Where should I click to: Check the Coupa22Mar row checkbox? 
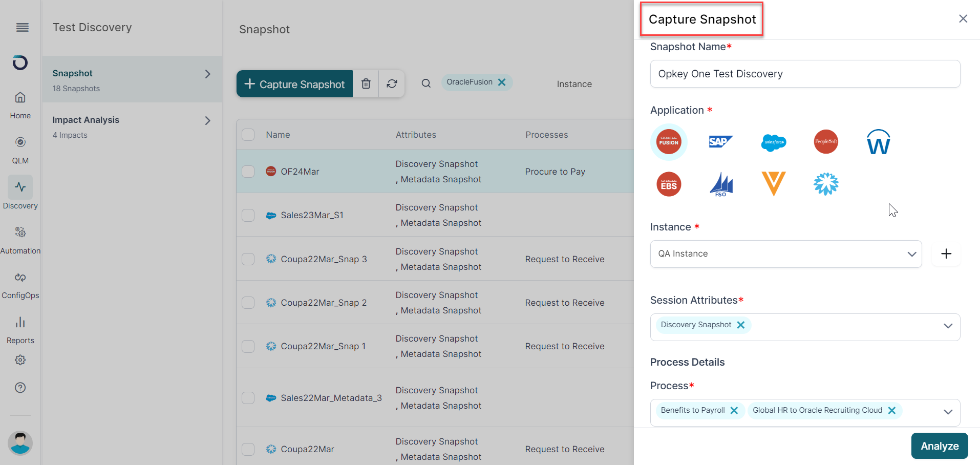tap(248, 449)
